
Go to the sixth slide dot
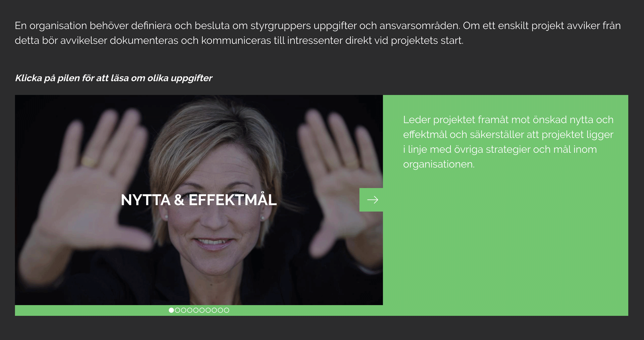pos(202,310)
